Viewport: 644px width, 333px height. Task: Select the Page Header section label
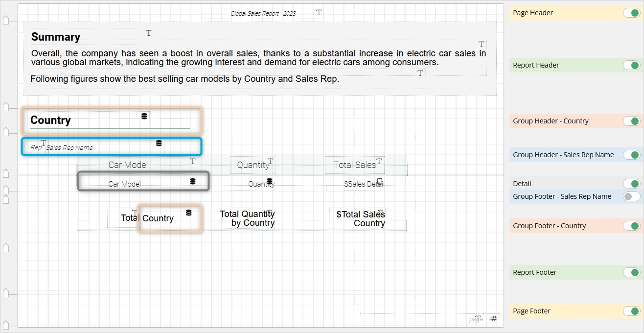pos(533,13)
